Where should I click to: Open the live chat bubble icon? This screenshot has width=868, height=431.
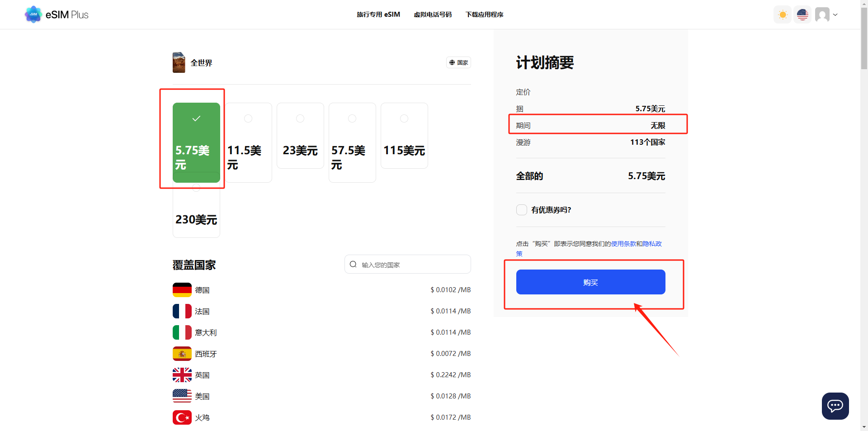tap(835, 406)
